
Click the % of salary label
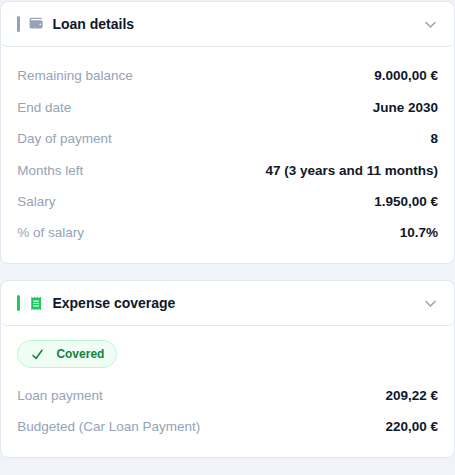click(x=51, y=233)
